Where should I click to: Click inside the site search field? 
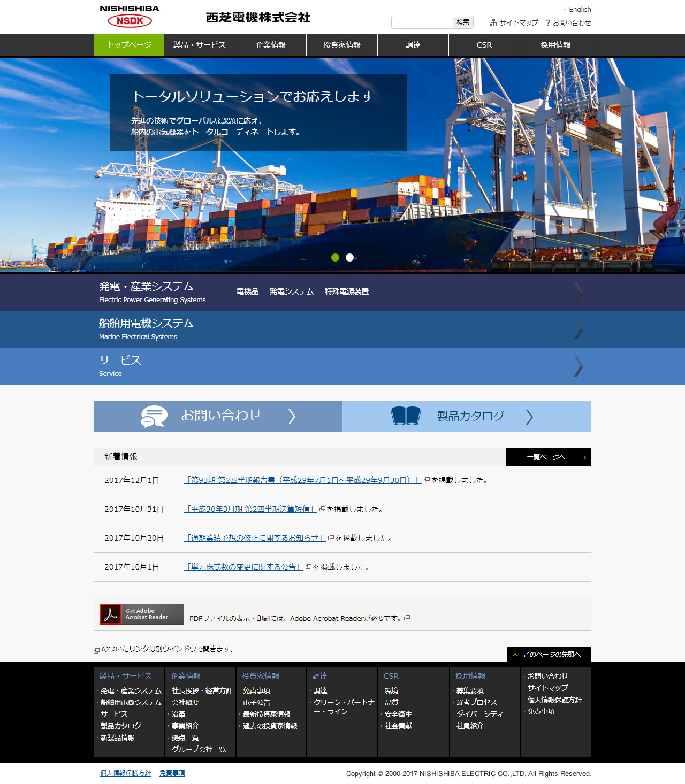(x=422, y=22)
